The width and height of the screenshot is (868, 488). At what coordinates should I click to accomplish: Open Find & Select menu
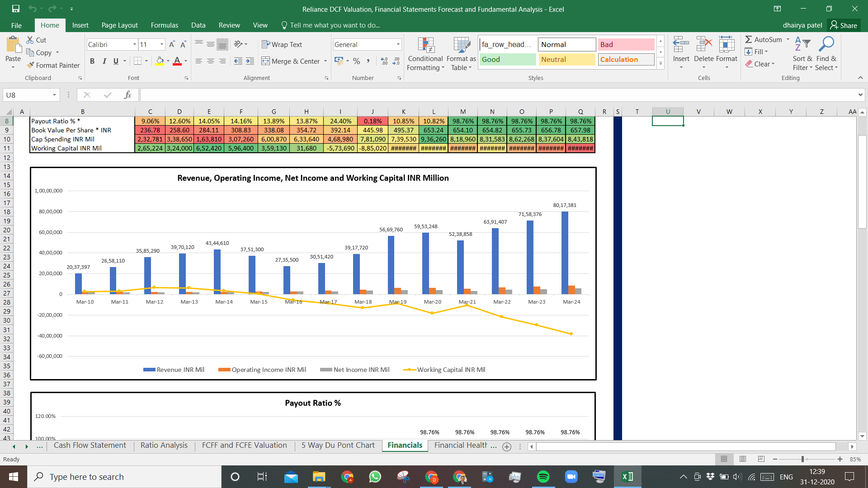pos(826,54)
